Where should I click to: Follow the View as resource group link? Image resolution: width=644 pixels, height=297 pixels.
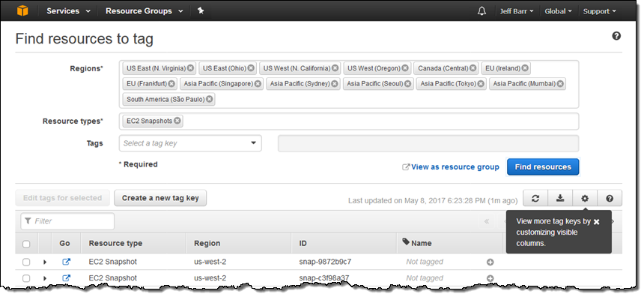(x=451, y=167)
